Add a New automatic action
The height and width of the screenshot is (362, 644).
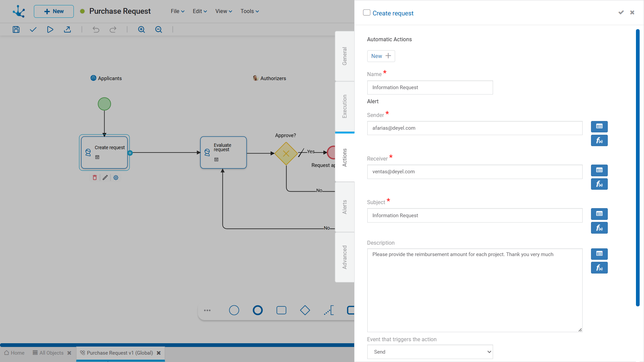[x=381, y=56]
